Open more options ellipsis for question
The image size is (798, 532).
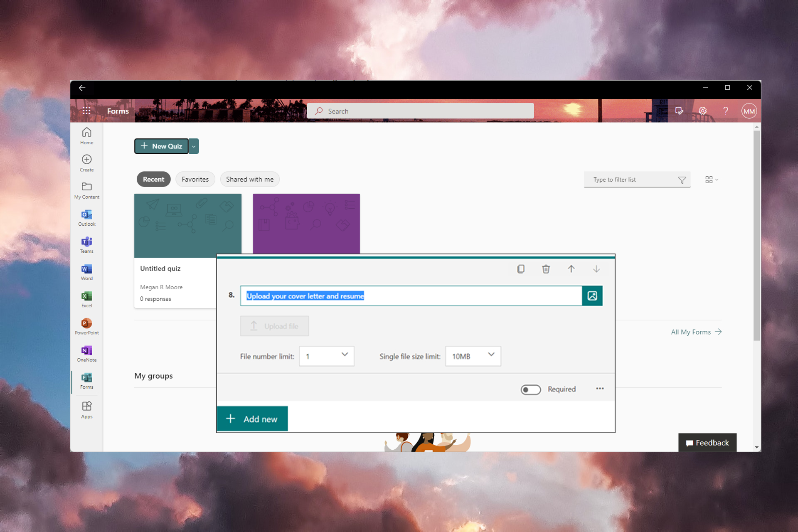pos(600,389)
